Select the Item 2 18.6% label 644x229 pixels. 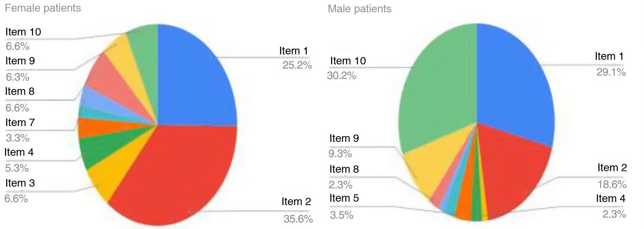pyautogui.click(x=612, y=176)
